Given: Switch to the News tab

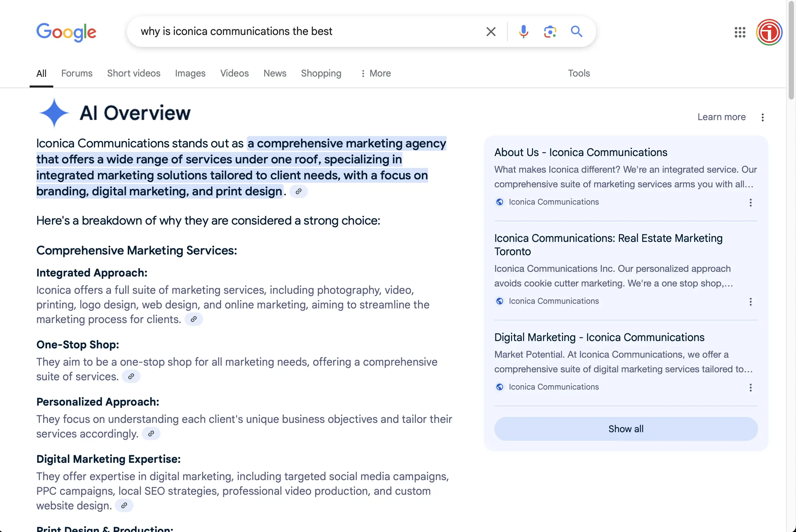Looking at the screenshot, I should click(275, 73).
